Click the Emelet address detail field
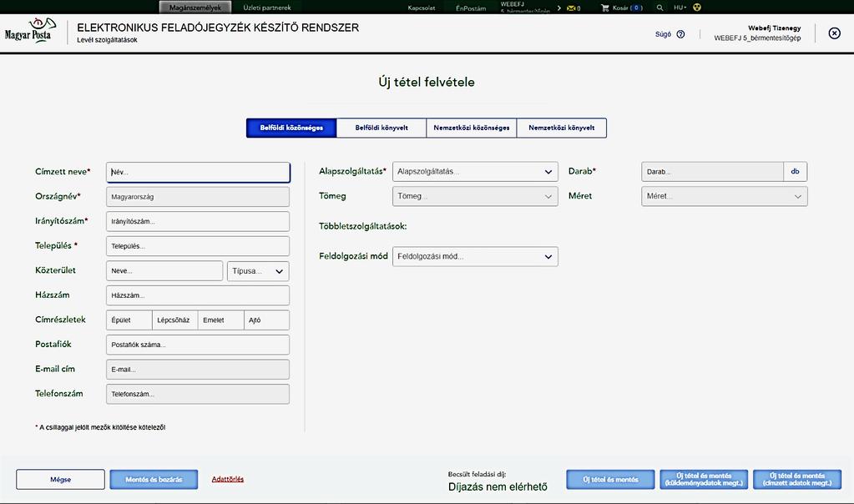 220,320
